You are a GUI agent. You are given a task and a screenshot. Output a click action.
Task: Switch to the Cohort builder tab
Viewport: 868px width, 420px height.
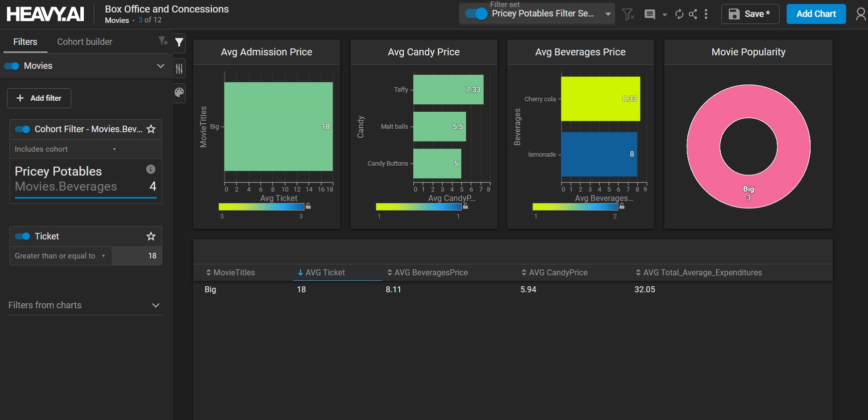84,42
